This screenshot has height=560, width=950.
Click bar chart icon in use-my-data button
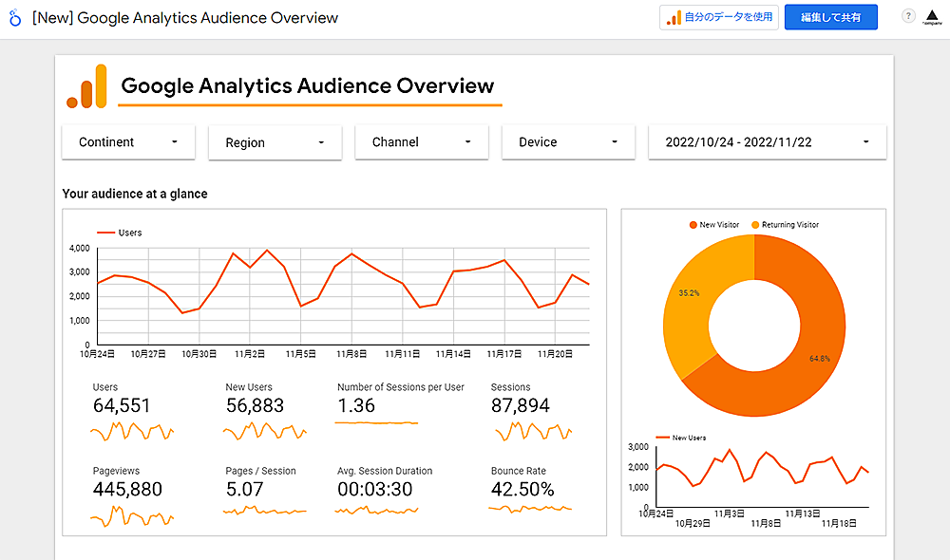pos(674,18)
